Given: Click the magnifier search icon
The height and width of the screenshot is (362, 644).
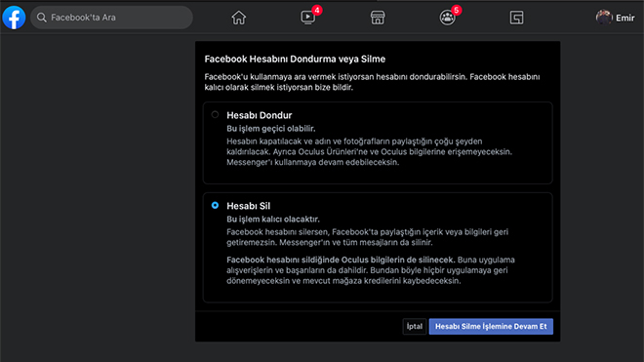Looking at the screenshot, I should [42, 18].
